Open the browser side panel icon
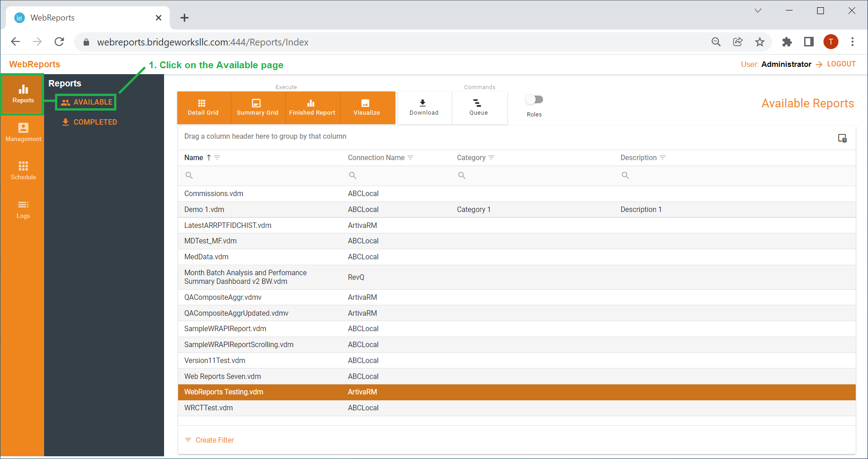This screenshot has height=459, width=868. [809, 42]
